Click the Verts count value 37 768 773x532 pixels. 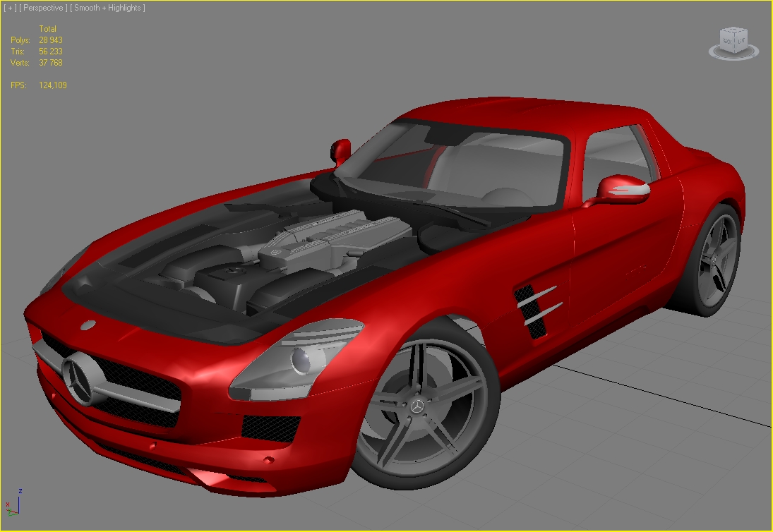pos(51,63)
